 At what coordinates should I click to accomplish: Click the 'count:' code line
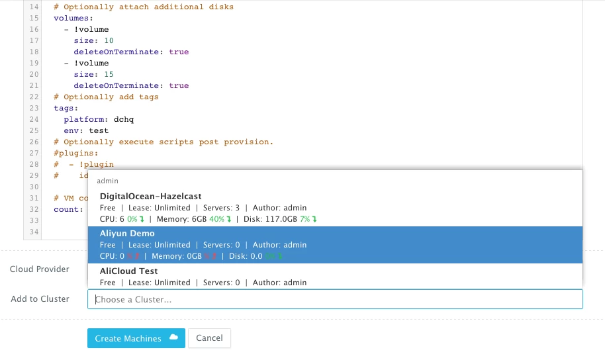pyautogui.click(x=68, y=209)
